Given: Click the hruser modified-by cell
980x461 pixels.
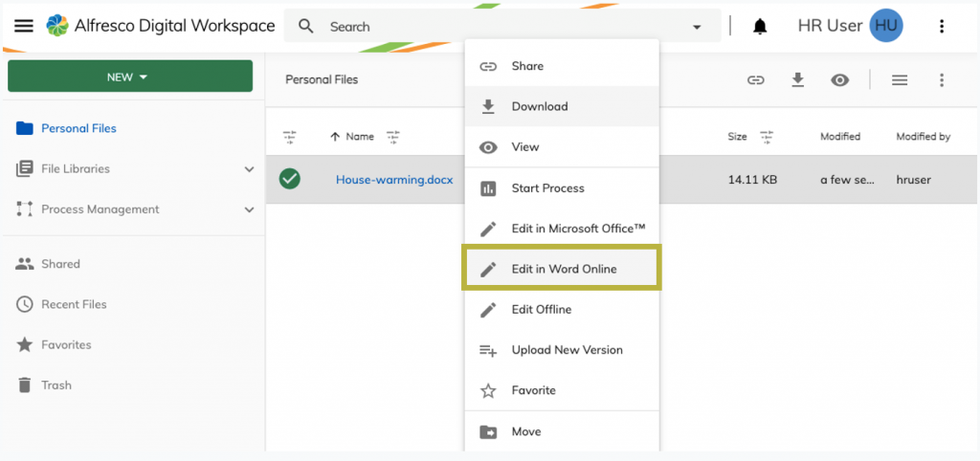Looking at the screenshot, I should pos(913,180).
